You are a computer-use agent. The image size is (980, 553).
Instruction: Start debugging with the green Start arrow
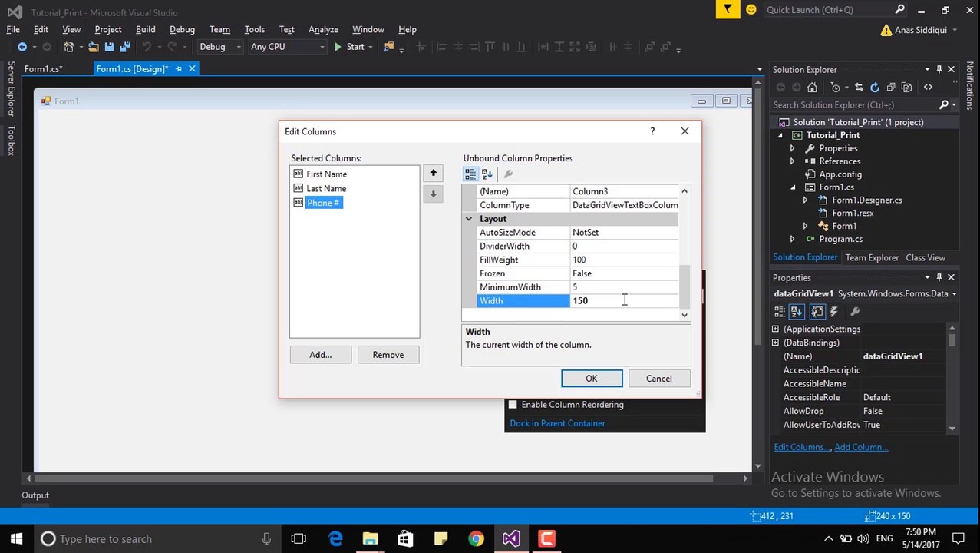click(x=348, y=47)
